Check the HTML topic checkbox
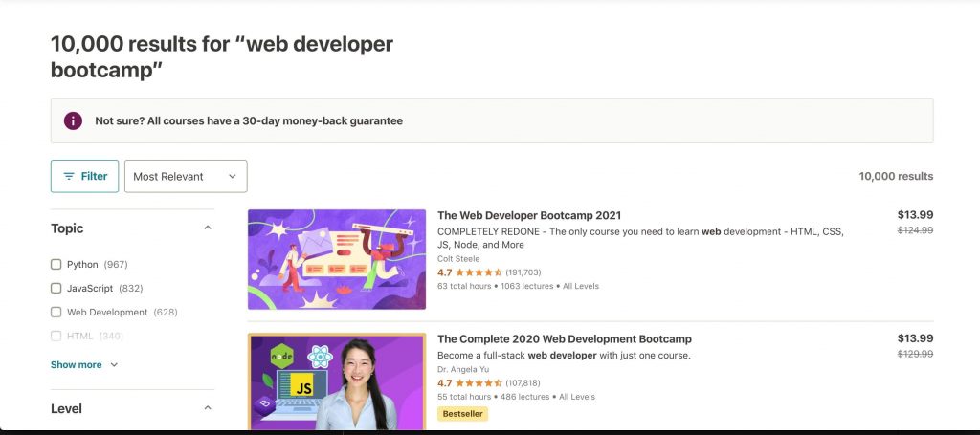This screenshot has width=980, height=435. pyautogui.click(x=56, y=336)
